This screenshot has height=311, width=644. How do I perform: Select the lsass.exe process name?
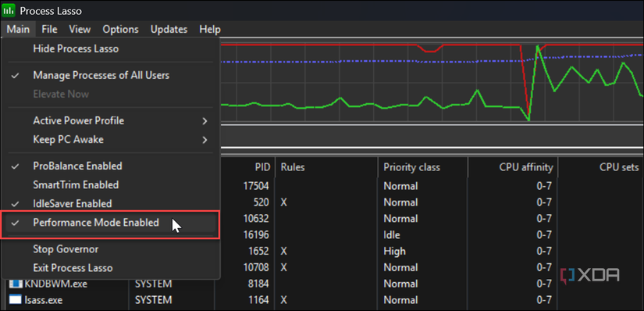point(43,300)
